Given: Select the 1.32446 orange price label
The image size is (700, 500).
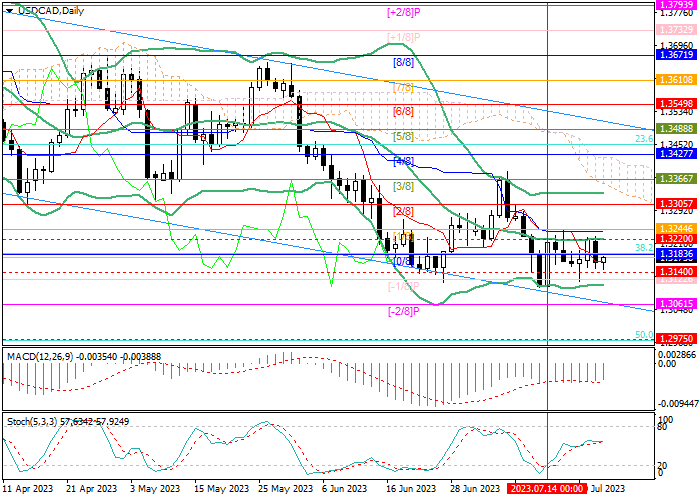Looking at the screenshot, I should (x=677, y=229).
